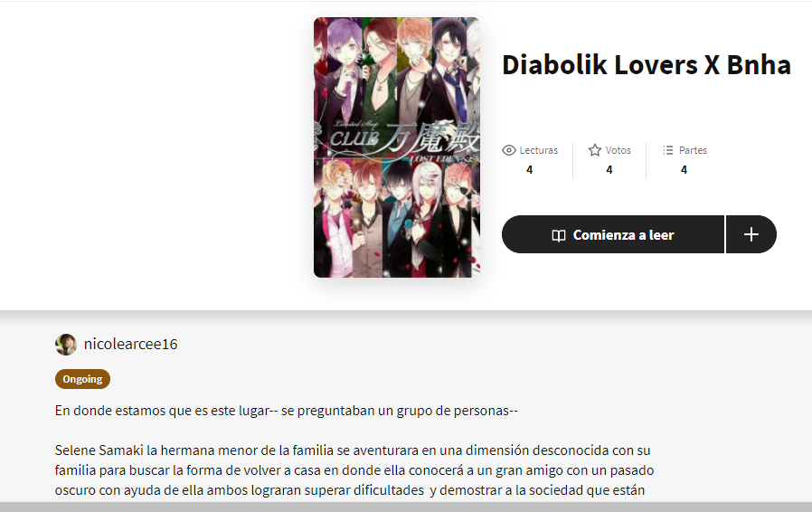This screenshot has height=512, width=812.
Task: Click the Selene Samaki description paragraph
Action: 354,470
